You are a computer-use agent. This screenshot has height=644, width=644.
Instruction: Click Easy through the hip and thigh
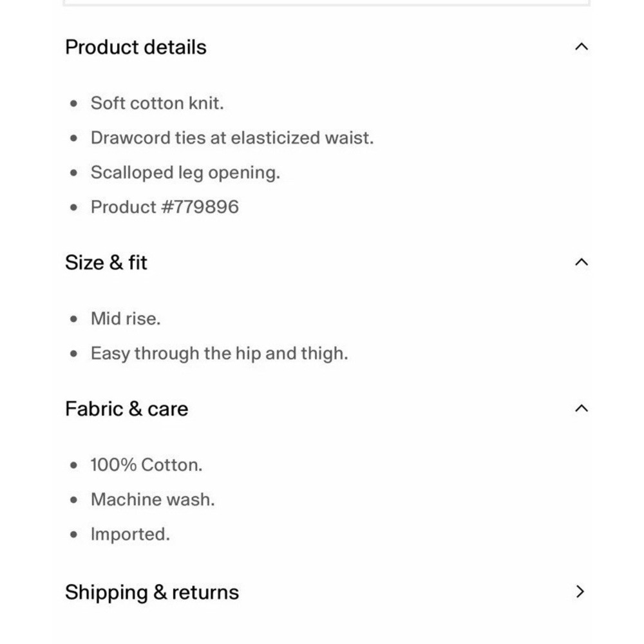pyautogui.click(x=220, y=353)
